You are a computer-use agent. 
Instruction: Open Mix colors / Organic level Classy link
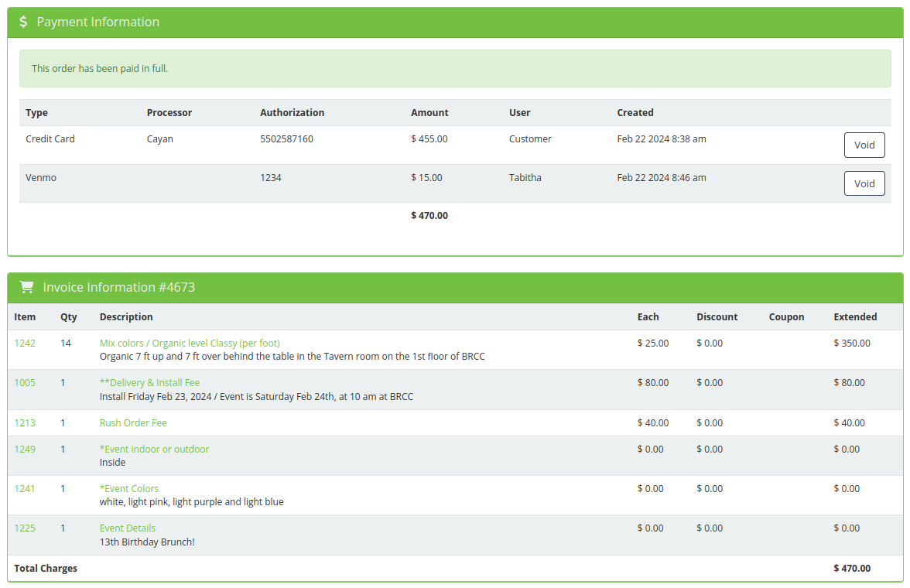(x=190, y=343)
